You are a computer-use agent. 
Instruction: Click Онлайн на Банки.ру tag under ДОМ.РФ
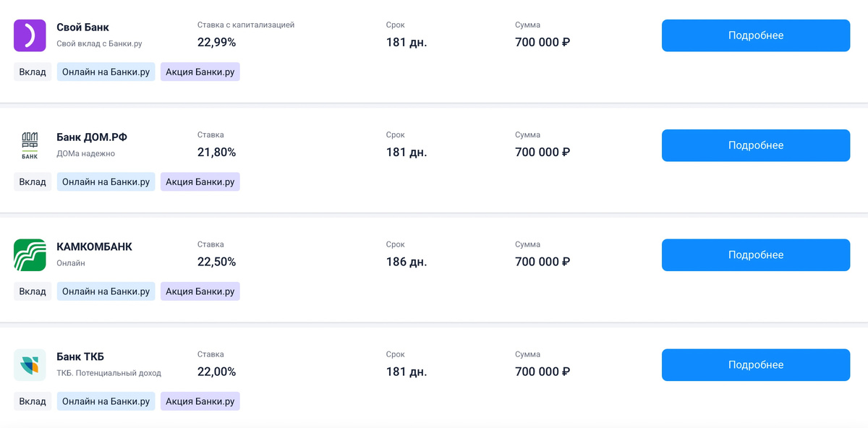(106, 182)
